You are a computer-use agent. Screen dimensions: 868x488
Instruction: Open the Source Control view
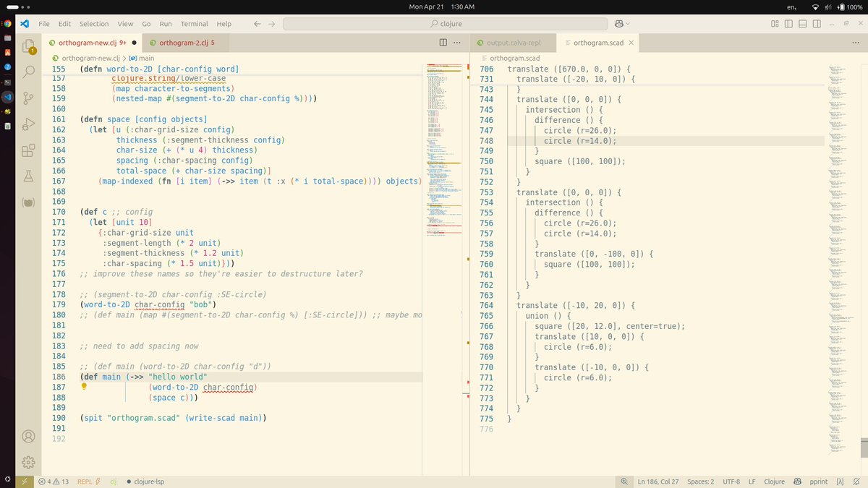tap(29, 98)
